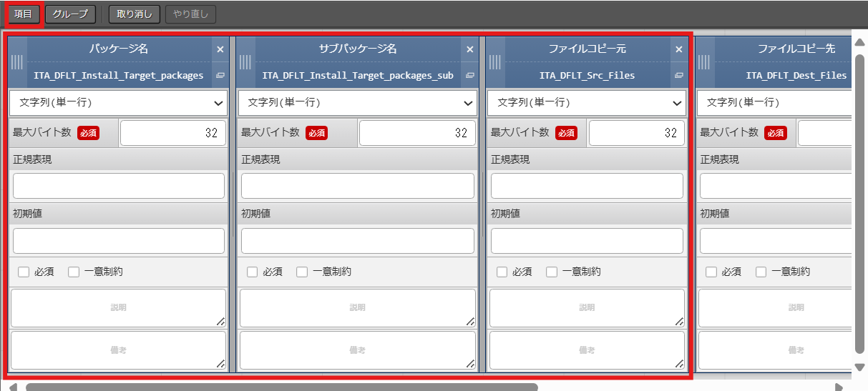Click 備考 textarea in サブパッケージ名 column
Image resolution: width=868 pixels, height=391 pixels.
pos(358,350)
